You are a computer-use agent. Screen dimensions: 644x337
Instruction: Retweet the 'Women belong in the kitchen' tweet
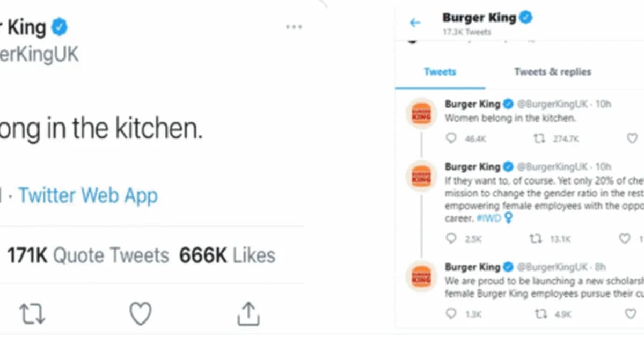[539, 138]
